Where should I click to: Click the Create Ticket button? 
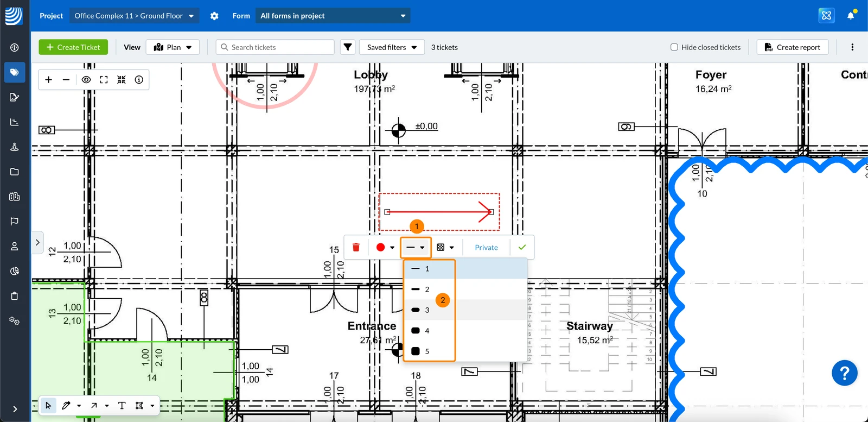pos(73,47)
